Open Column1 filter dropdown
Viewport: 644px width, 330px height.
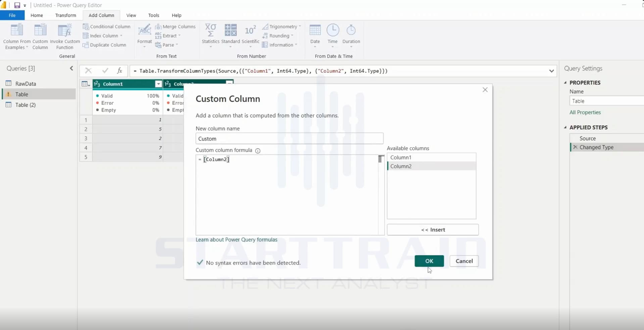coord(158,84)
